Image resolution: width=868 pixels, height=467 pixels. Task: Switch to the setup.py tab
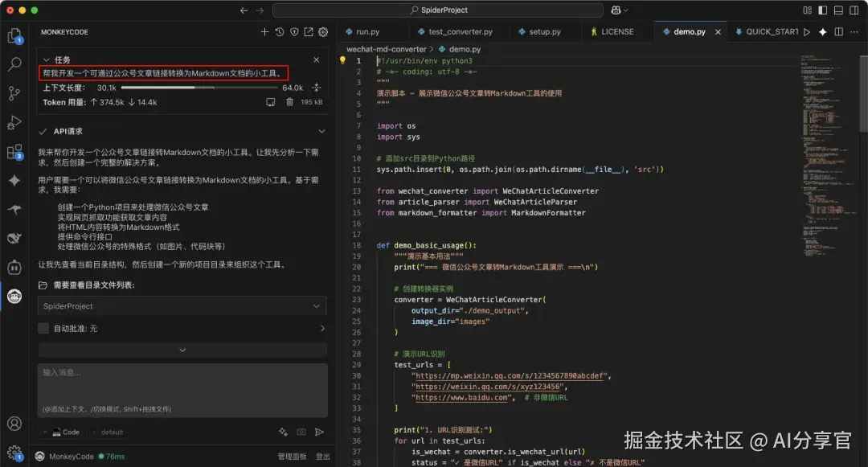click(x=544, y=32)
